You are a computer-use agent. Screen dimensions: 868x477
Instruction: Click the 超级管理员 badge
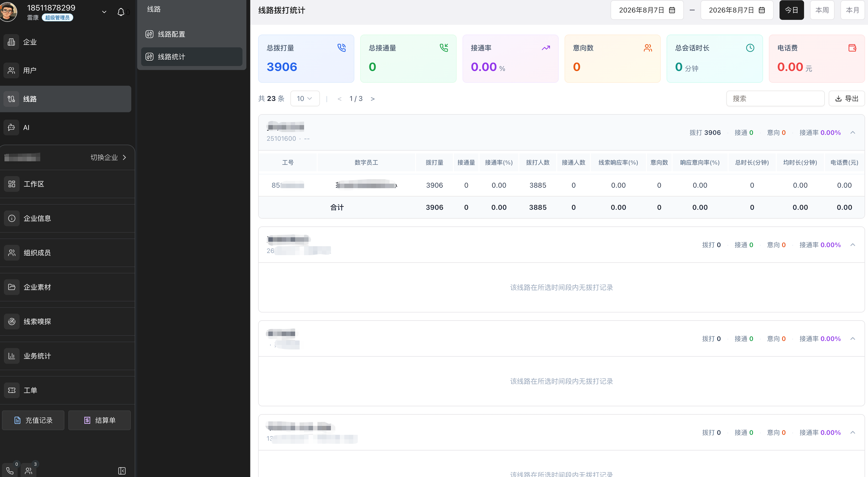coord(57,18)
